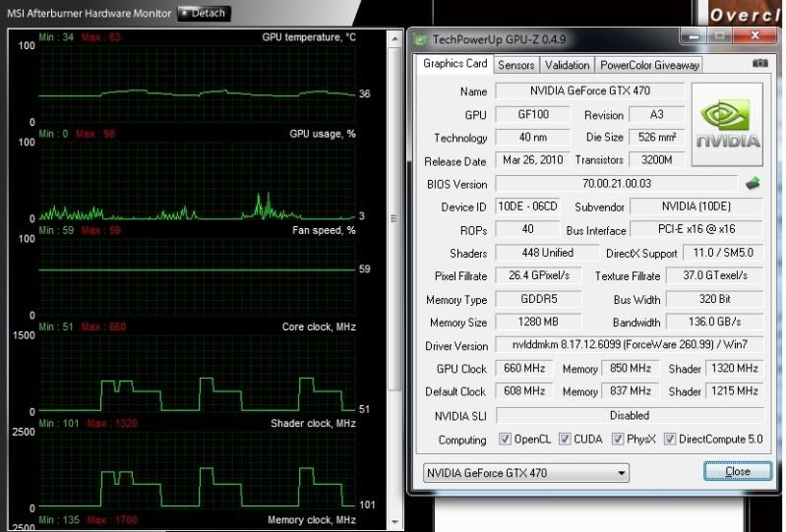Click the Close button in GPU-Z

coord(738,471)
